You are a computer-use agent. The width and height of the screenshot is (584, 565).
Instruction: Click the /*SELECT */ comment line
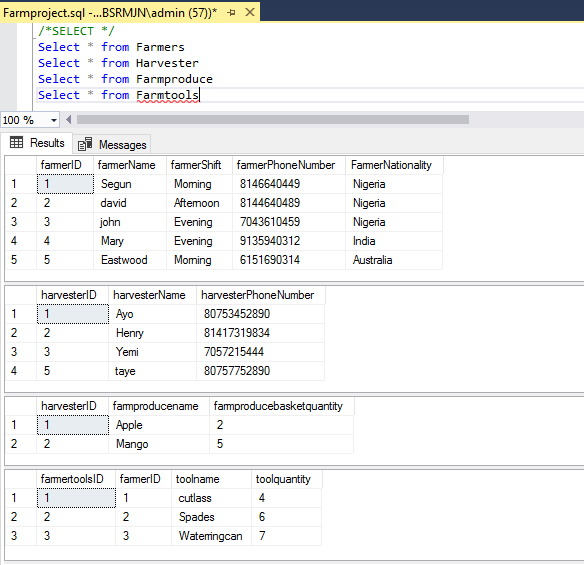pyautogui.click(x=76, y=31)
